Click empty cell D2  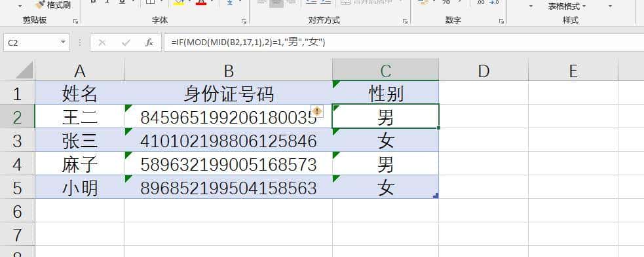click(x=483, y=116)
